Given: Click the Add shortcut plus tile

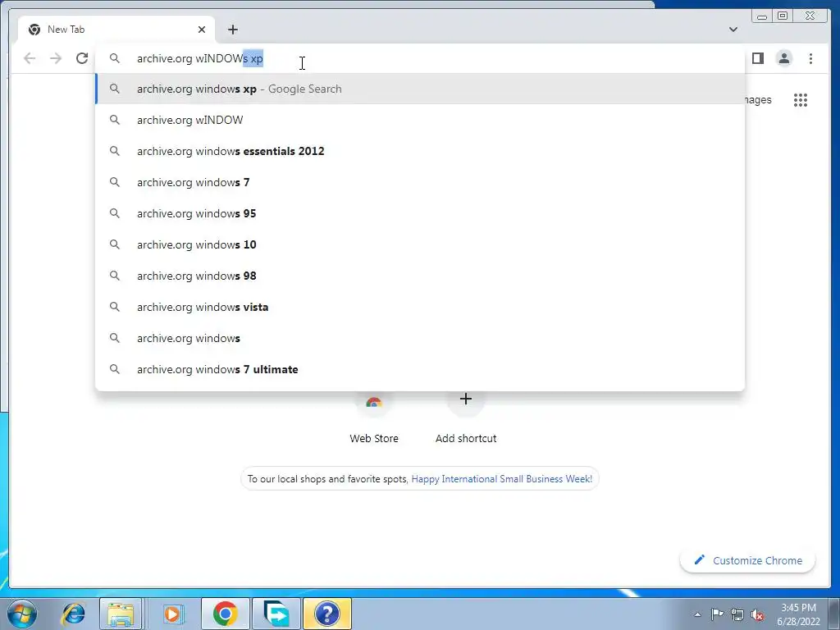Looking at the screenshot, I should 466,399.
